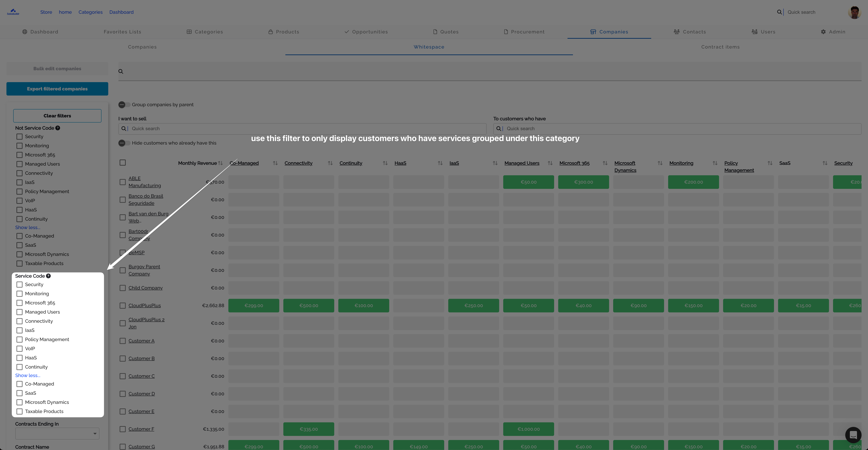Click Bulk edit companies button
The width and height of the screenshot is (868, 450).
pos(57,68)
